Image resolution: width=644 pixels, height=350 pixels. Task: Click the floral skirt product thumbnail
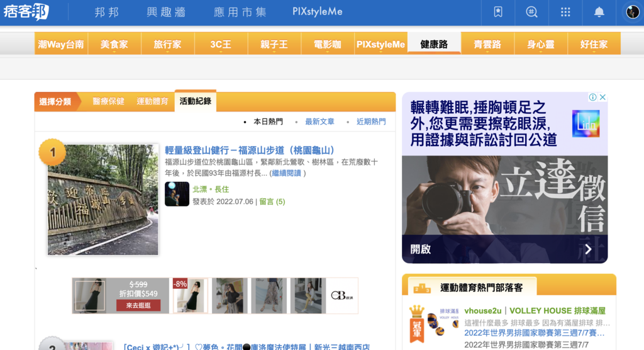pos(269,296)
